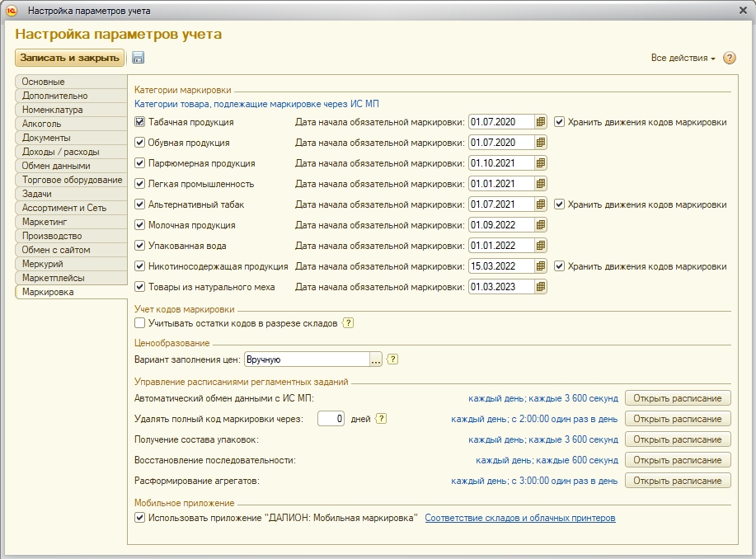Show hint for Удалять полный код маркировки
Screen dimensions: 756x559
tap(381, 419)
